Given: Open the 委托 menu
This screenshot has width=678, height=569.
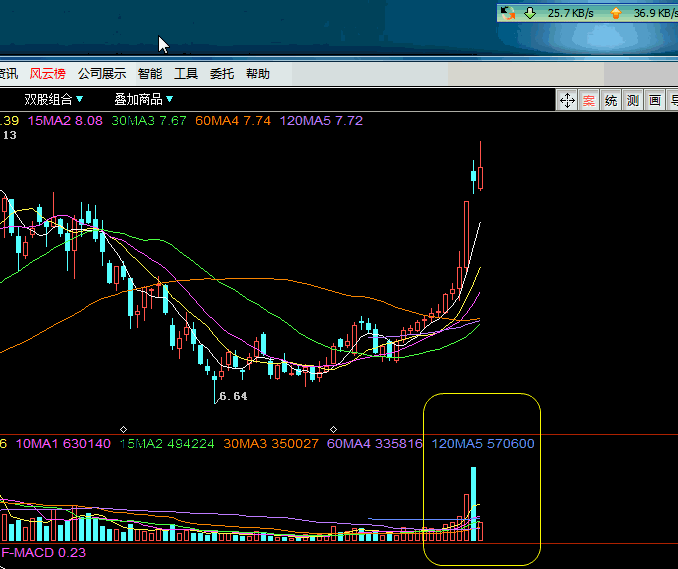Looking at the screenshot, I should [221, 74].
